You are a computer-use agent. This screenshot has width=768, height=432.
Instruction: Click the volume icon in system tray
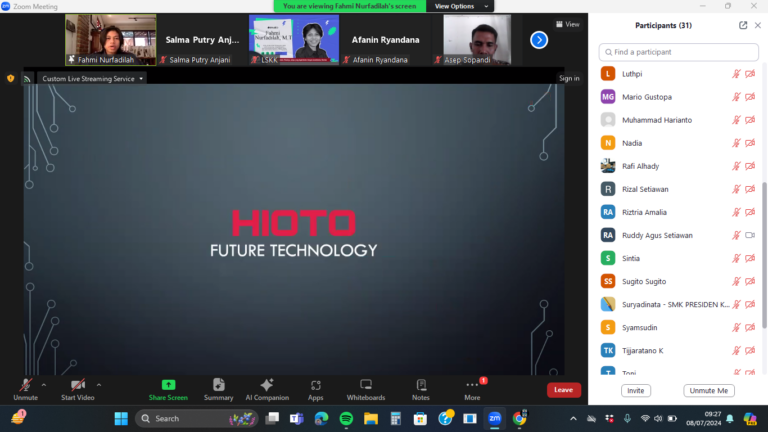click(658, 418)
